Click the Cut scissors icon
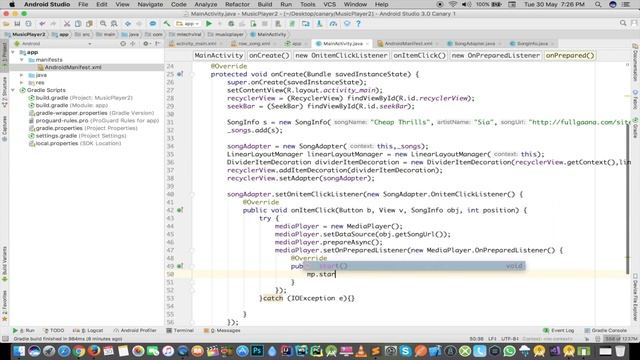 pyautogui.click(x=67, y=24)
